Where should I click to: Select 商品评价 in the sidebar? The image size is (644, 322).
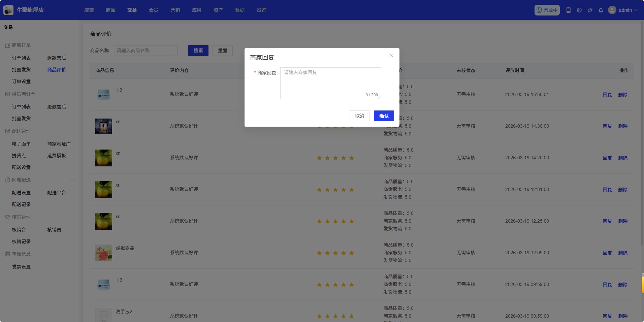pos(57,70)
